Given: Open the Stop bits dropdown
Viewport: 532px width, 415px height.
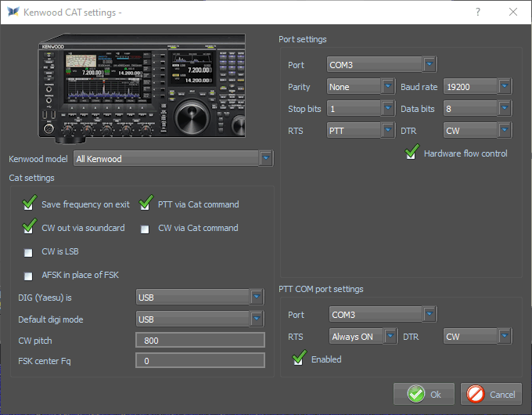Looking at the screenshot, I should tap(388, 109).
